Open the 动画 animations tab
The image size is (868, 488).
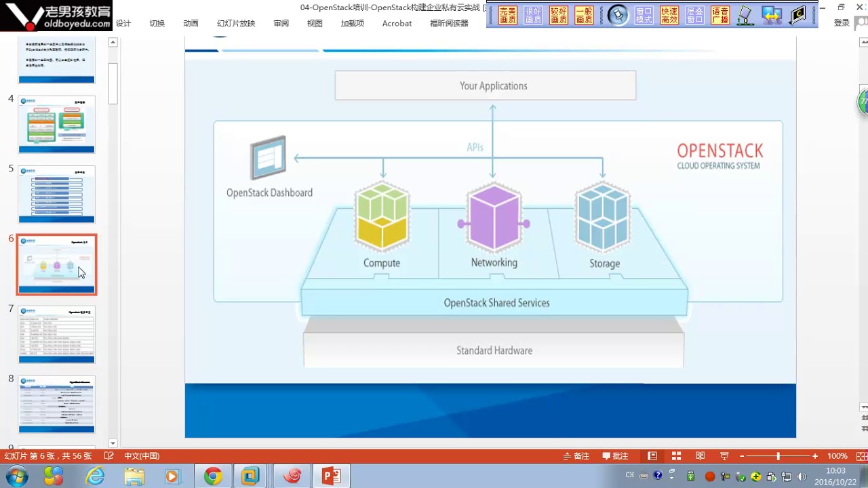coord(191,23)
